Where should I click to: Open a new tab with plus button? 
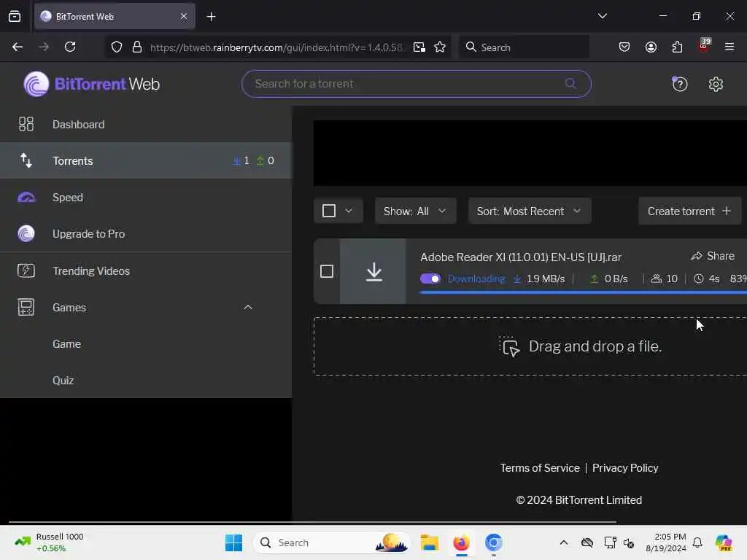(211, 17)
